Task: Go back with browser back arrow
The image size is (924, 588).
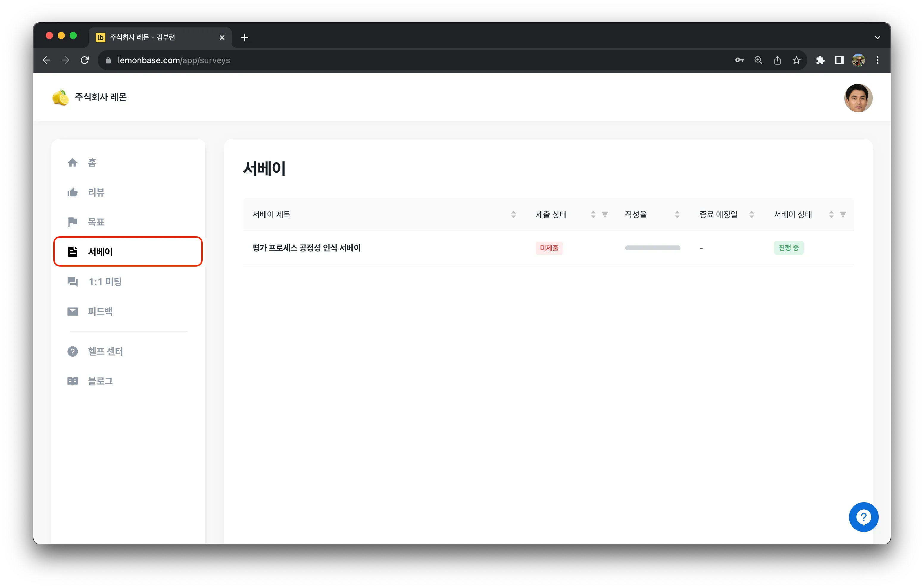Action: coord(46,60)
